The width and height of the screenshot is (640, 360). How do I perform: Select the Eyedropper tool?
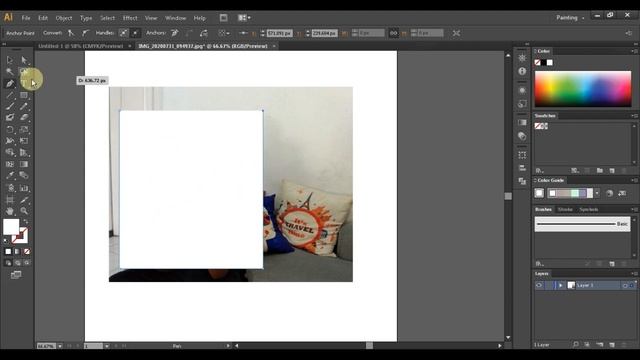[10, 176]
